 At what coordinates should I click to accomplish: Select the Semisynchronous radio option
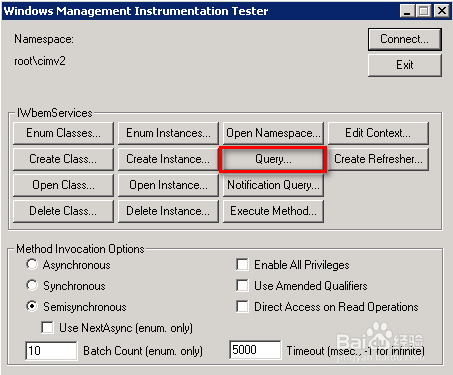coord(32,306)
